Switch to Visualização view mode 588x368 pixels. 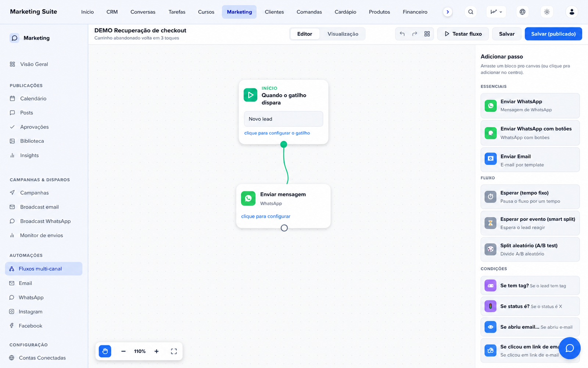click(343, 34)
